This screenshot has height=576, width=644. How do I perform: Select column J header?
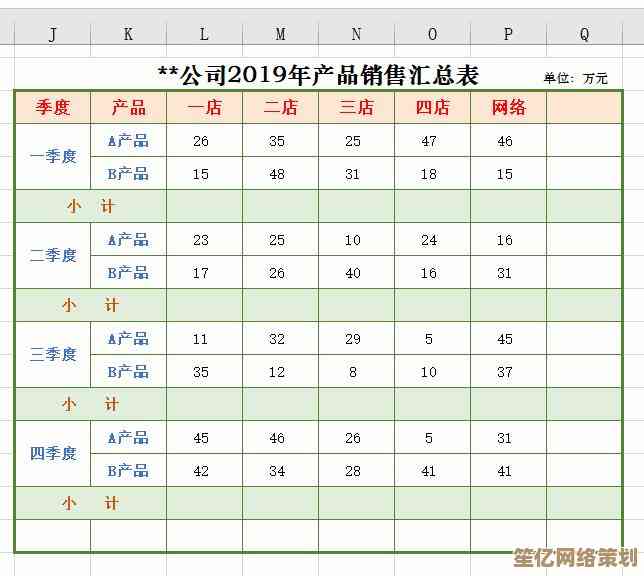coord(52,35)
